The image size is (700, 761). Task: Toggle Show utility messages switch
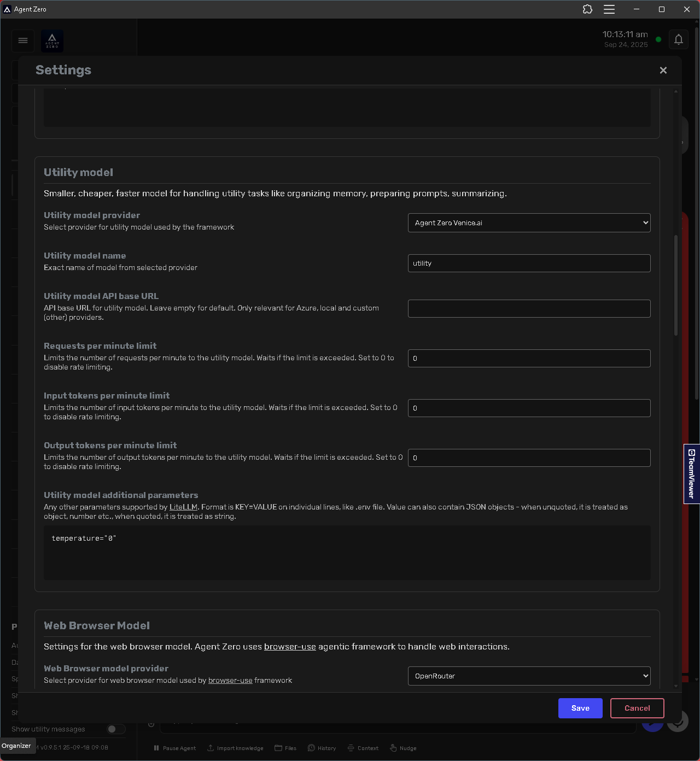pos(115,729)
